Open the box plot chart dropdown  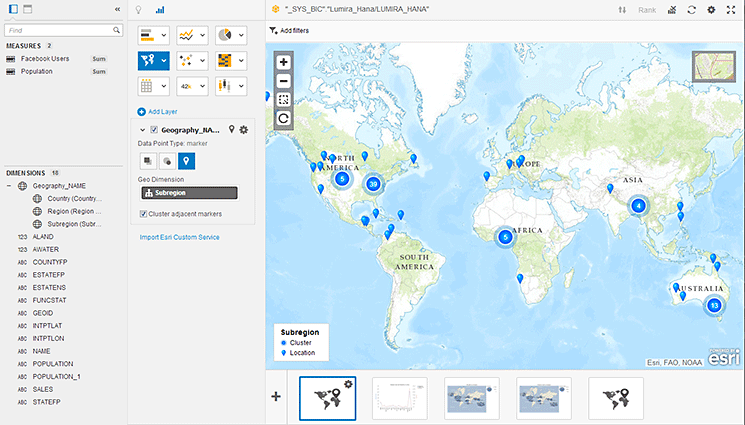pos(241,86)
